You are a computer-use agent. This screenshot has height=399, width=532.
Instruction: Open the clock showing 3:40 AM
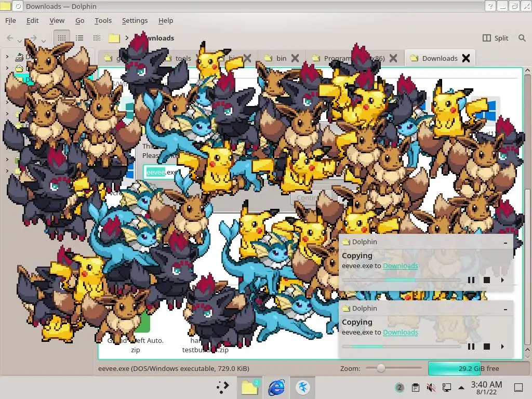(x=486, y=388)
